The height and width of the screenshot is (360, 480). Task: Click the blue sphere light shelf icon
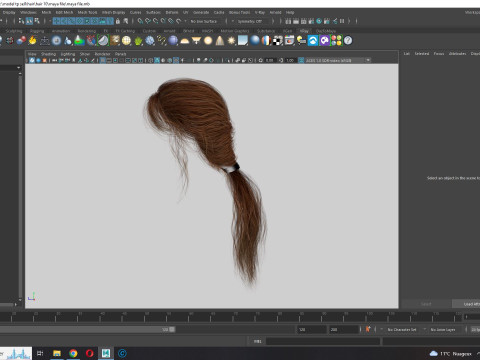click(x=173, y=41)
